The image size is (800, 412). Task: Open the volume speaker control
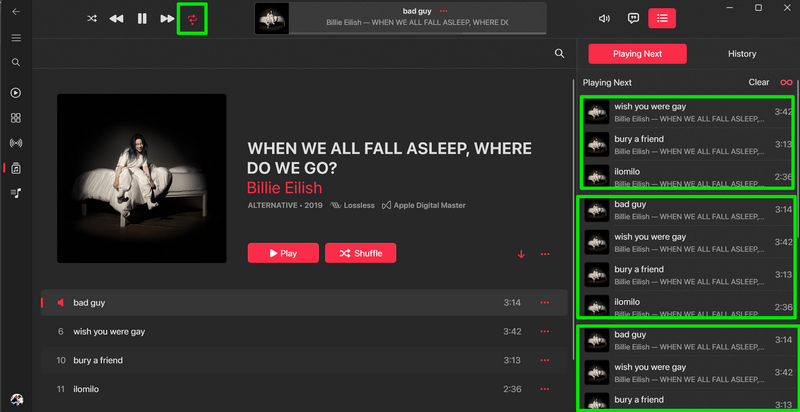coord(605,18)
